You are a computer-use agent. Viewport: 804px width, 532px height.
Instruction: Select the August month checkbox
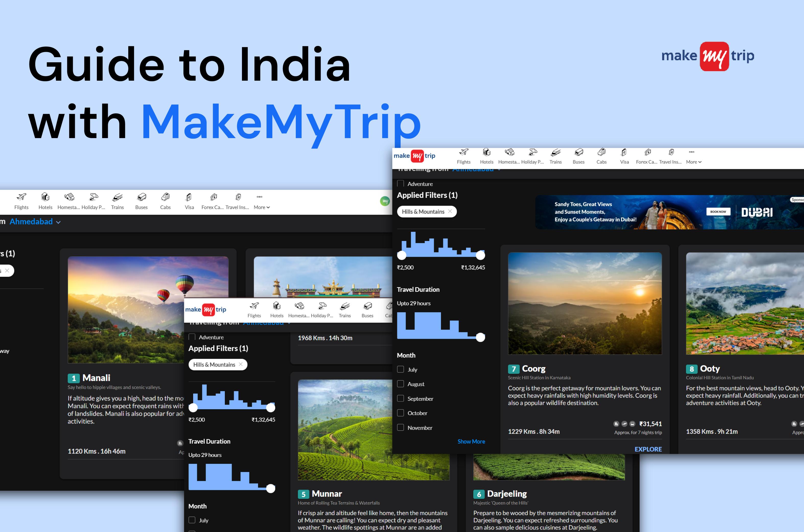(401, 384)
